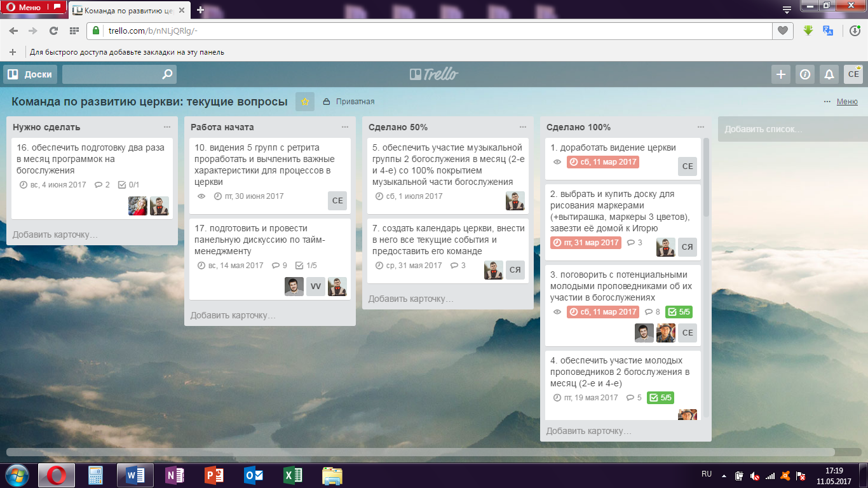Click the "Доски" boards button
This screenshot has width=868, height=488.
tap(30, 74)
